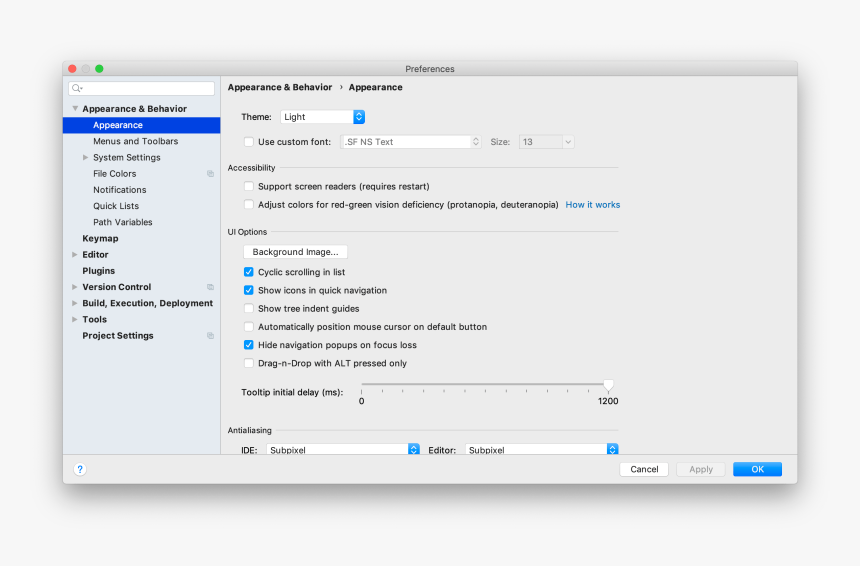Click the Cancel button
This screenshot has height=566, width=860.
[x=644, y=469]
